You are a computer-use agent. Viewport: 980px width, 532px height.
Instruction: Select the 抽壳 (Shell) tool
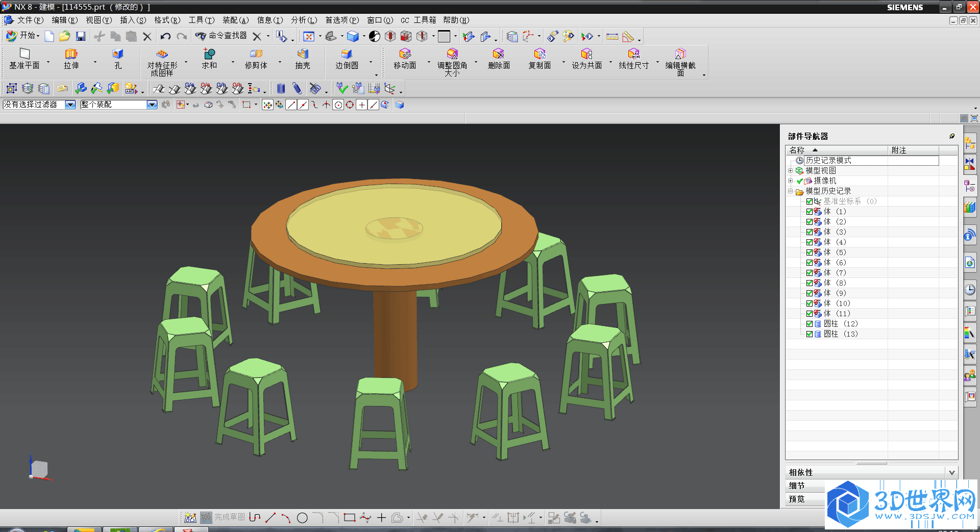[x=303, y=54]
